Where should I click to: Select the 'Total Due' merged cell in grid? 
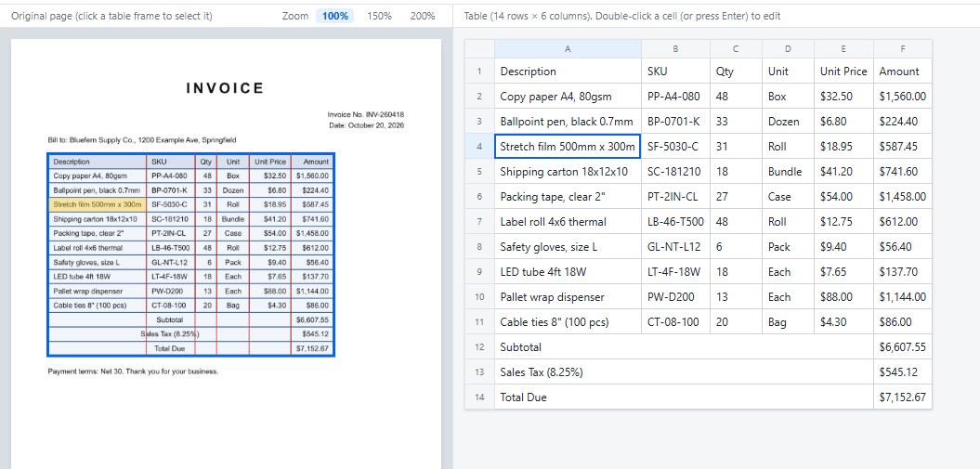point(684,397)
